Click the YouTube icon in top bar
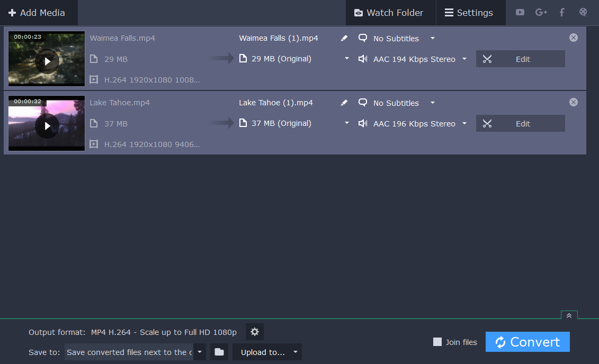 tap(520, 12)
